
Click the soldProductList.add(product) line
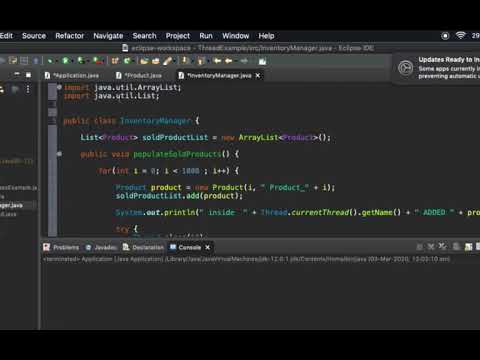pos(179,196)
